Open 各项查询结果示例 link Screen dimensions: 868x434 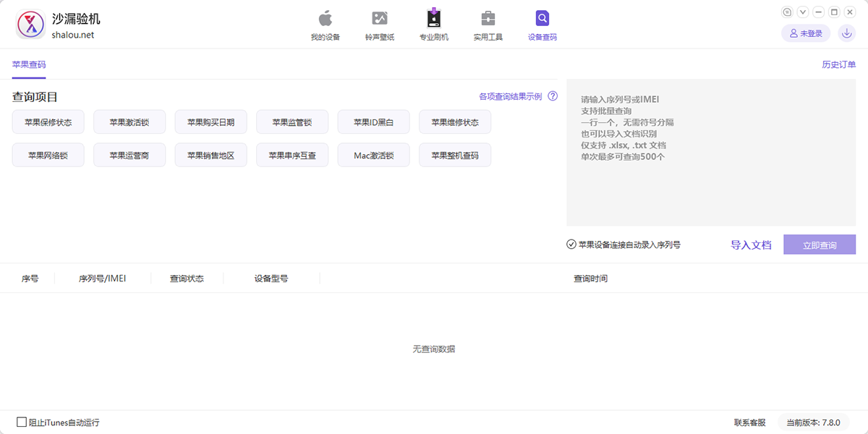510,96
